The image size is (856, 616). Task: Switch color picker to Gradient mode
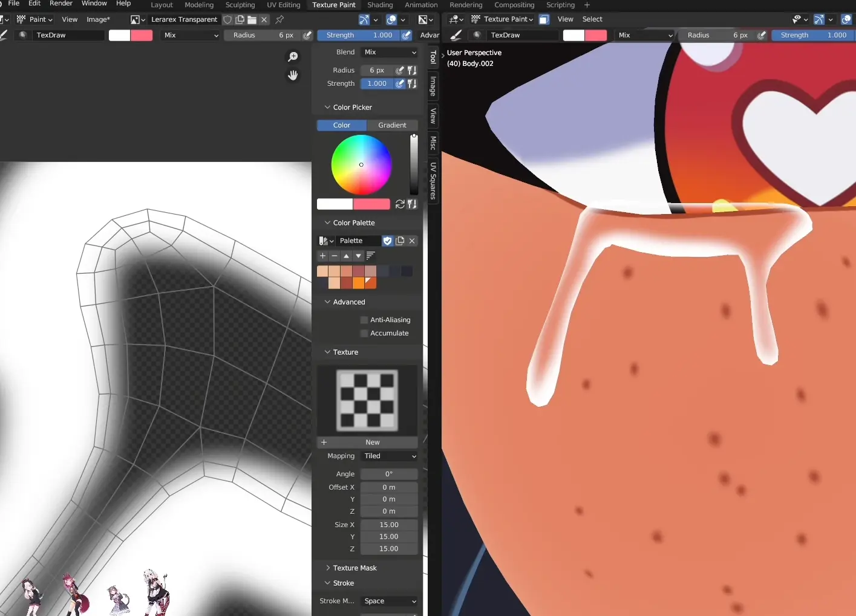pyautogui.click(x=392, y=125)
